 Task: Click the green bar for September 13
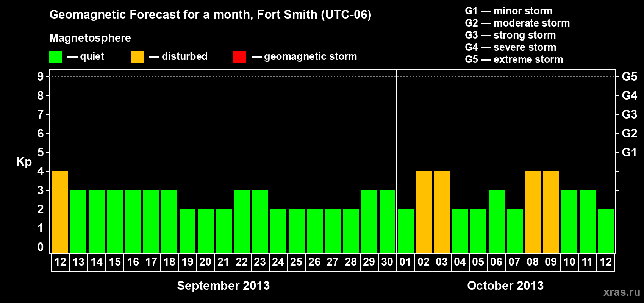78,222
